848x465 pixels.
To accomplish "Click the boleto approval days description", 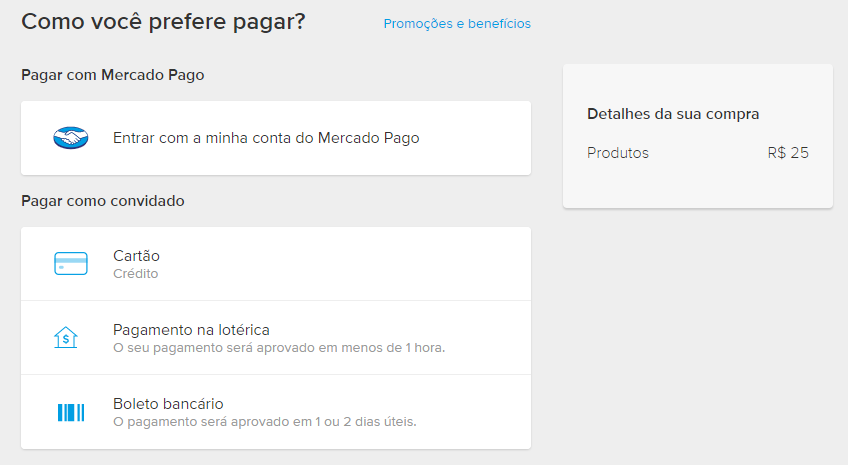I will coord(264,422).
